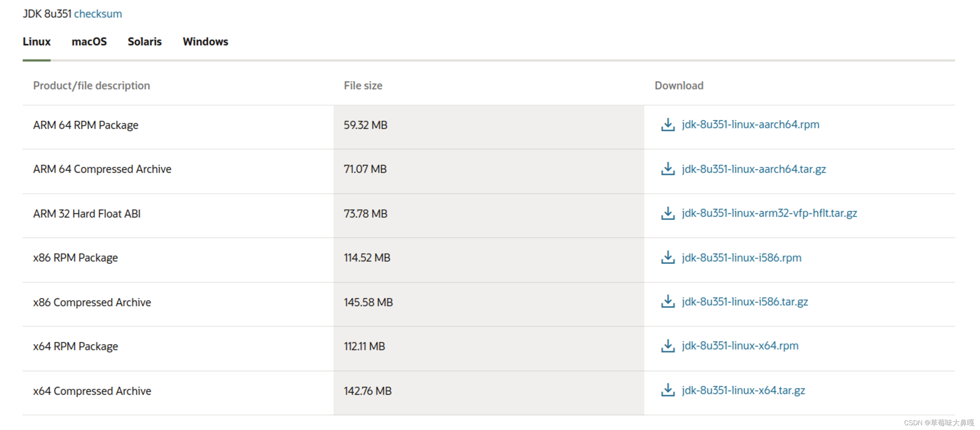Select the Linux tab

tap(37, 41)
